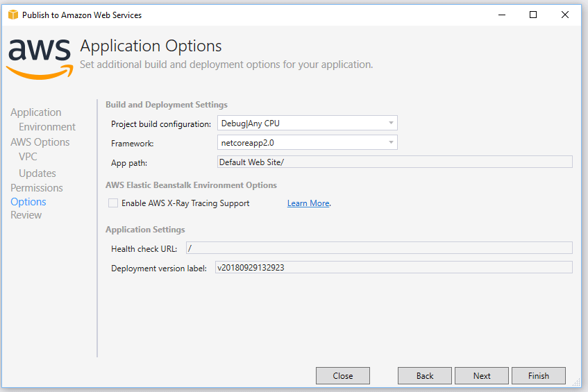Click AWS Elastic Beanstalk Environment Options heading

(191, 185)
